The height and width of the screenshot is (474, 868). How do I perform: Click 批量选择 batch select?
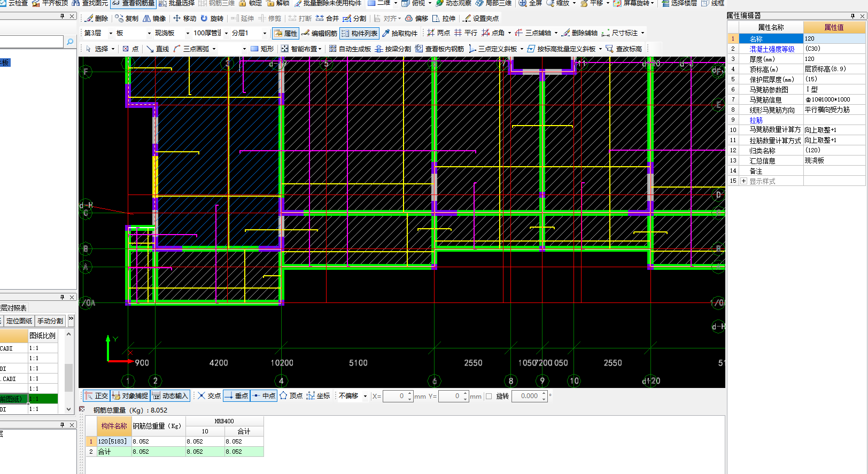[176, 3]
